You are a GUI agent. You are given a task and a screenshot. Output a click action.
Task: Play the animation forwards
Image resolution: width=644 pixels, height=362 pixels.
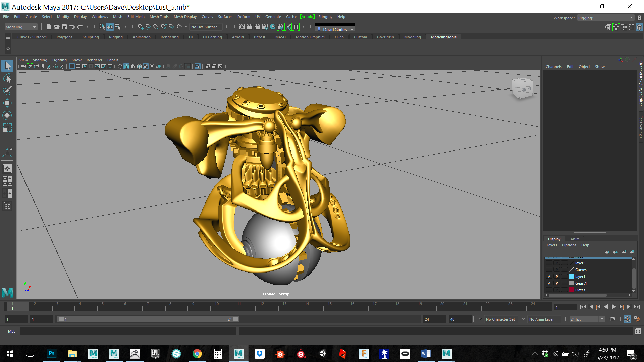click(x=614, y=307)
